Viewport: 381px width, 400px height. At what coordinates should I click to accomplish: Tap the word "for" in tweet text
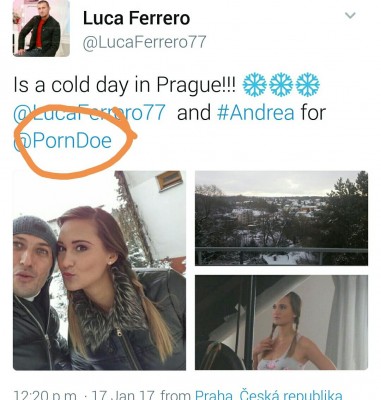[313, 113]
